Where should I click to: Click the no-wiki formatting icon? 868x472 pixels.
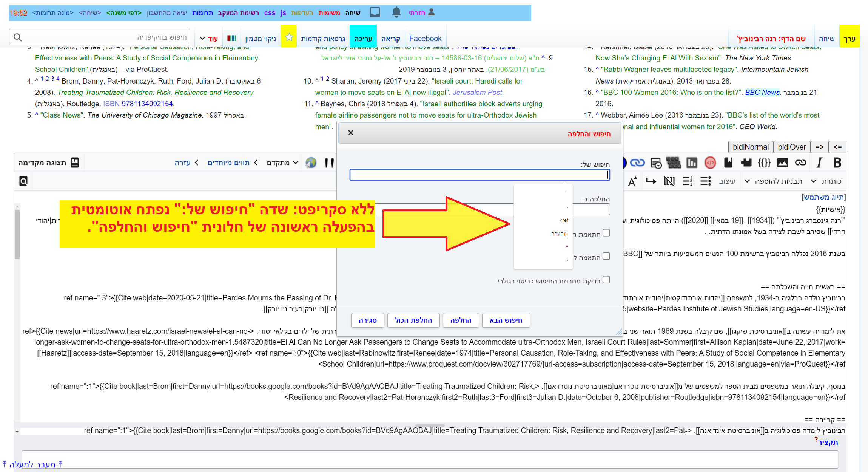point(669,181)
